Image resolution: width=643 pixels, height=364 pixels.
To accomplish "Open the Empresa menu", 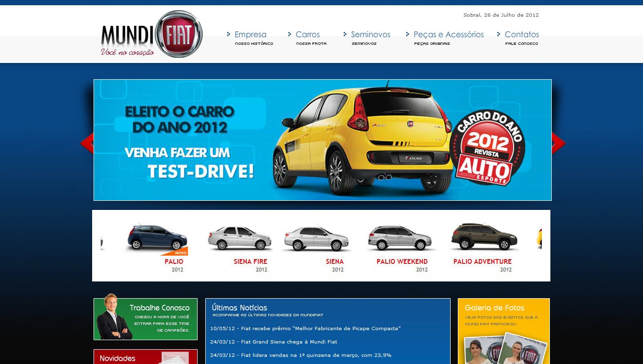I will coord(250,34).
